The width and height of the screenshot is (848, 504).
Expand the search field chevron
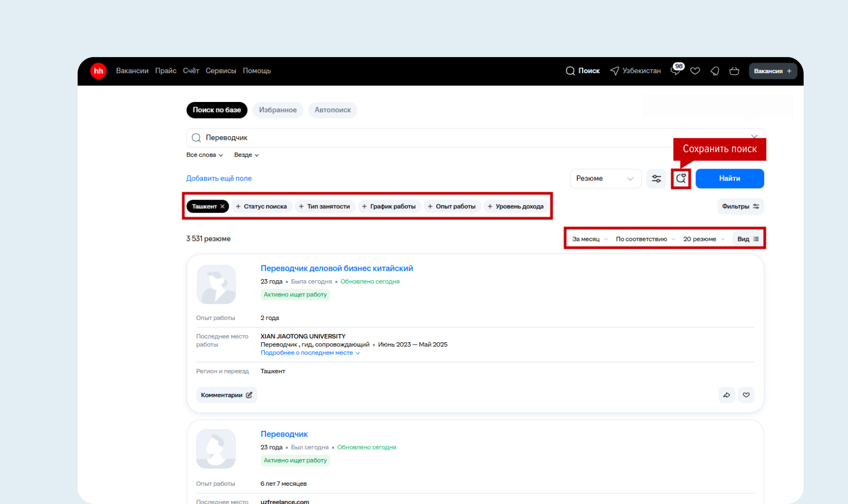754,136
